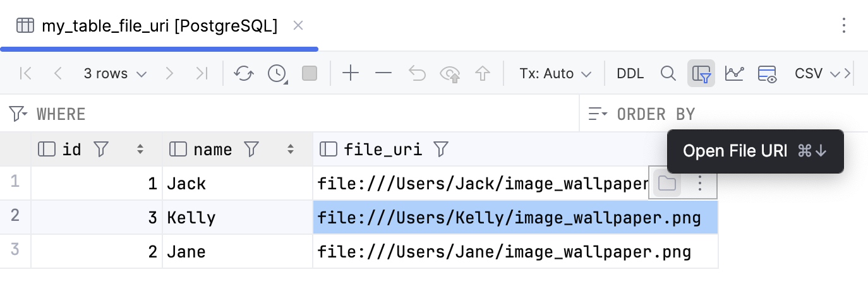Toggle the view options table-eye icon

767,74
